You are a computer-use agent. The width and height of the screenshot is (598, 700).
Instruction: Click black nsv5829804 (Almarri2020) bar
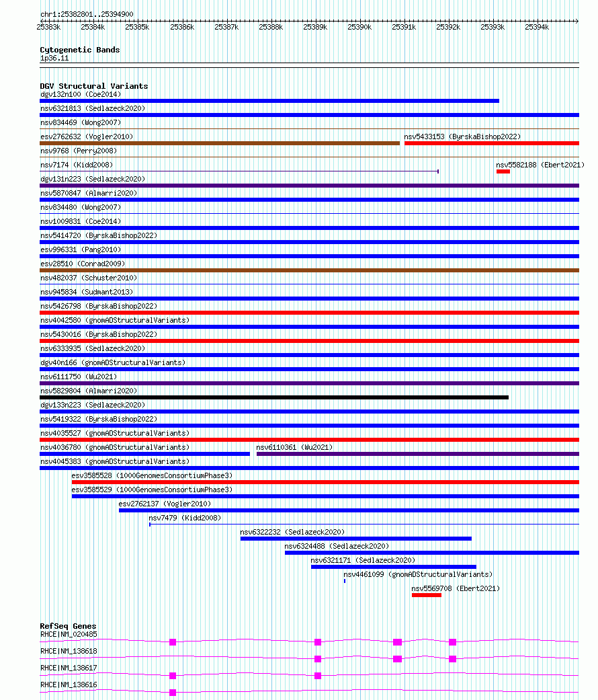coord(274,397)
